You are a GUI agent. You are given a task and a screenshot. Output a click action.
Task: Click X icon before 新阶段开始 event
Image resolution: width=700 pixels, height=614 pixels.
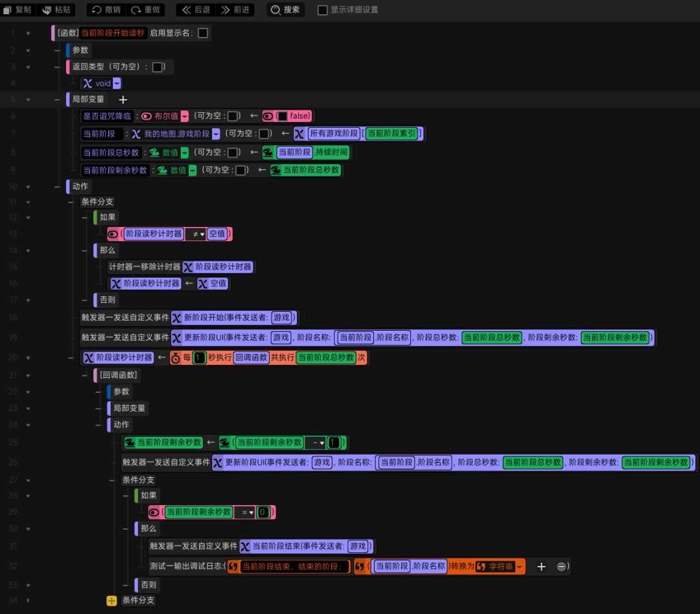[x=177, y=318]
